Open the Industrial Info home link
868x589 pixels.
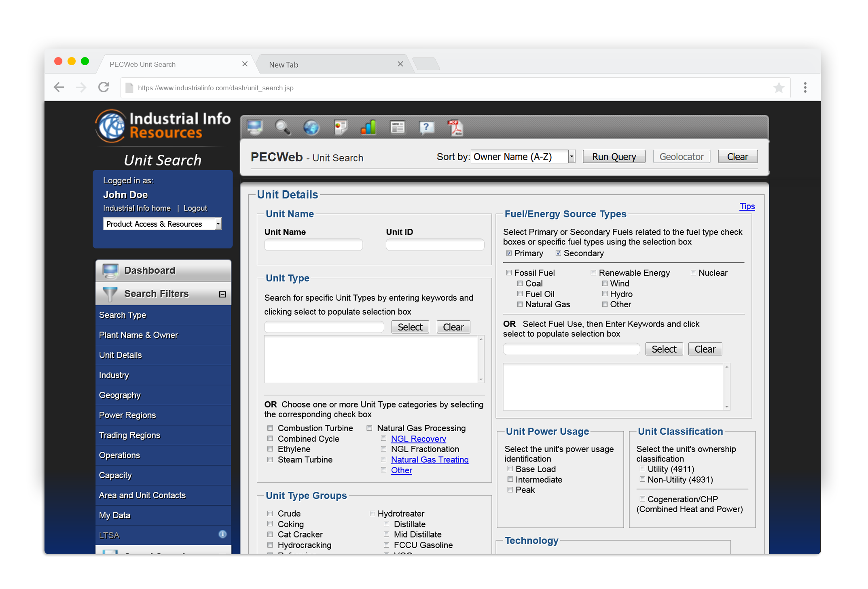tap(137, 208)
